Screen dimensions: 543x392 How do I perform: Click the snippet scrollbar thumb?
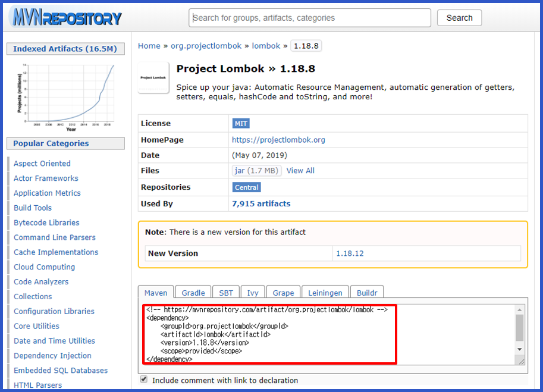(519, 328)
